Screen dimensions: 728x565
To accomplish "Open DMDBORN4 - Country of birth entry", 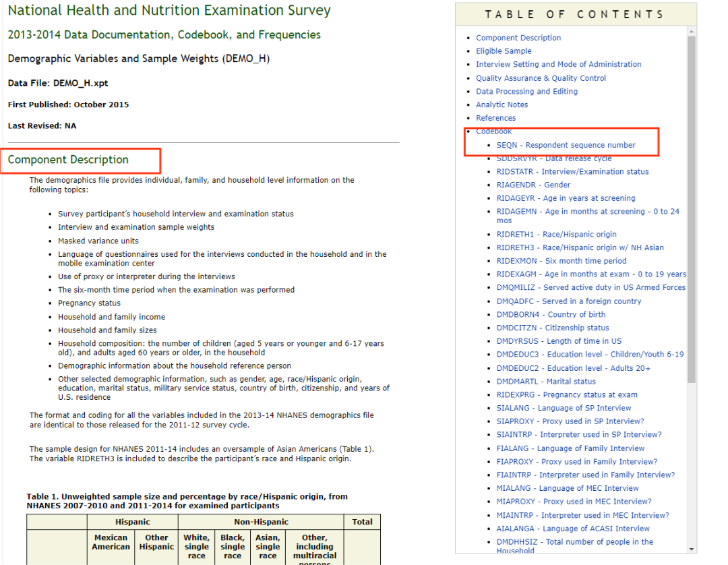I will 551,314.
